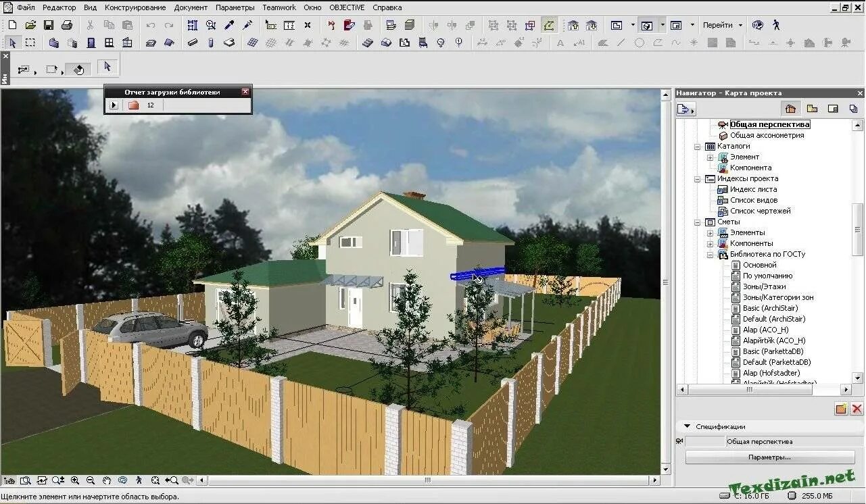Toggle the highlighted polygon suspend-groups button
Screen dimensions: 866x504
pyautogui.click(x=549, y=25)
